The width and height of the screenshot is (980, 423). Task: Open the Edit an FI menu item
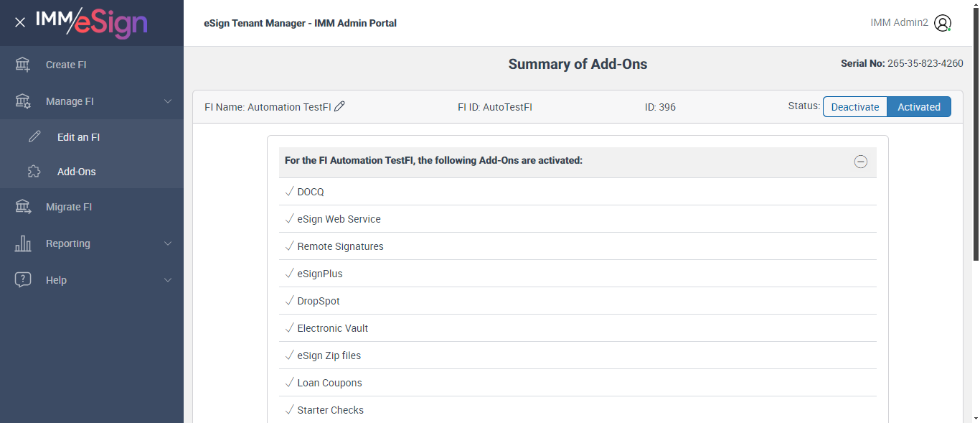point(78,137)
